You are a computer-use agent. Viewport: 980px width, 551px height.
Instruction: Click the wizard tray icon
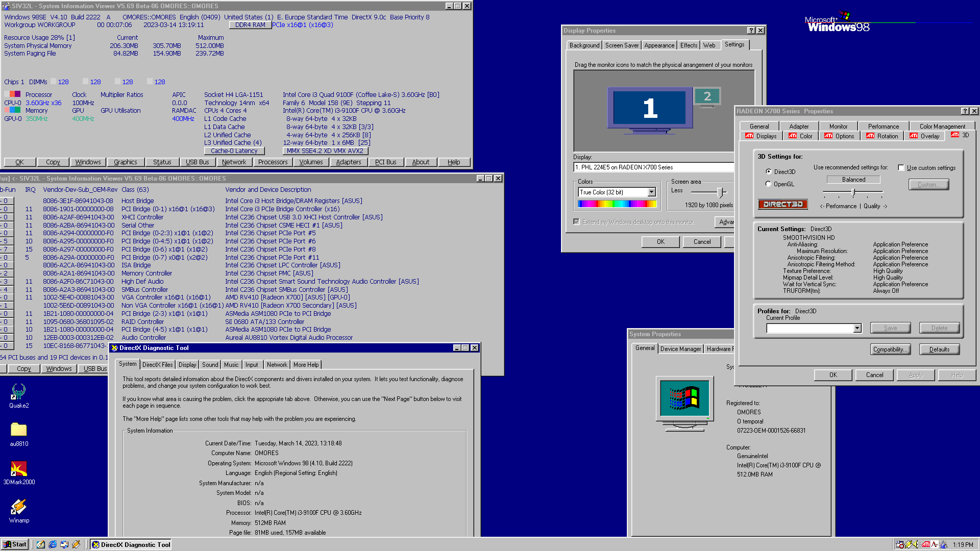[x=943, y=544]
